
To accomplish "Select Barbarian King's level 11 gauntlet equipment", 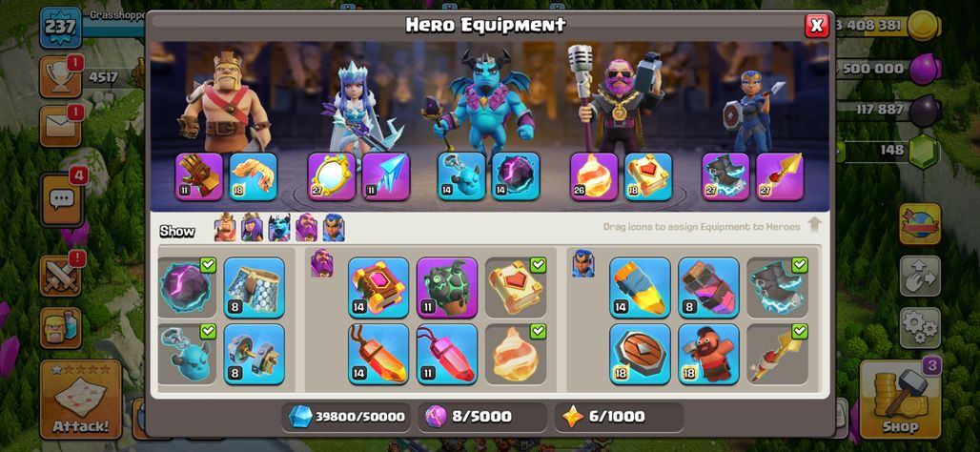I will click(199, 176).
